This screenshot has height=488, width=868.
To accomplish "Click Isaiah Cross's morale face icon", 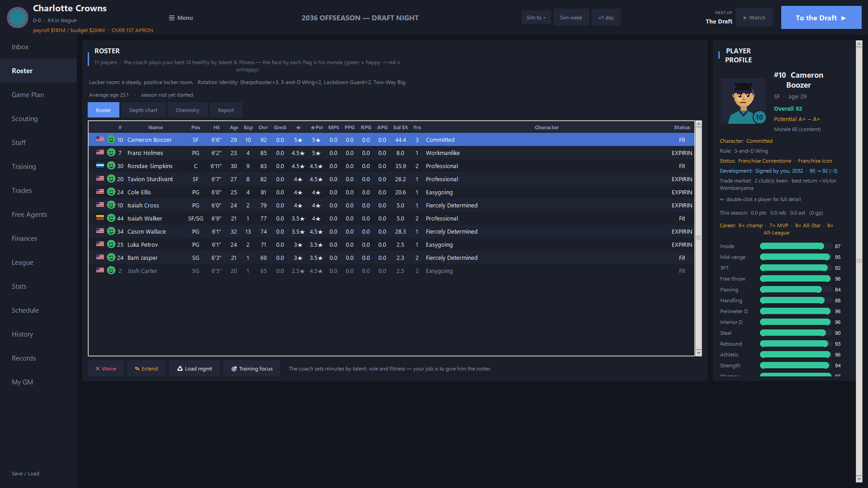I will coord(111,205).
